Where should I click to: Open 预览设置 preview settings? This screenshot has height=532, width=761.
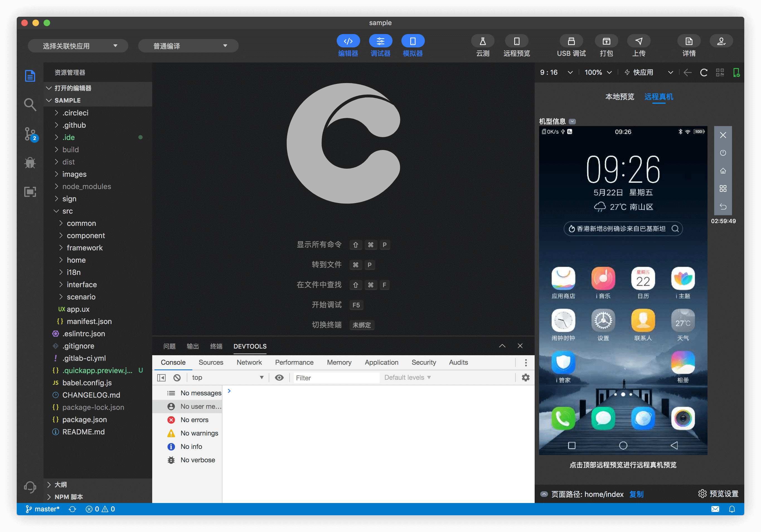(718, 494)
